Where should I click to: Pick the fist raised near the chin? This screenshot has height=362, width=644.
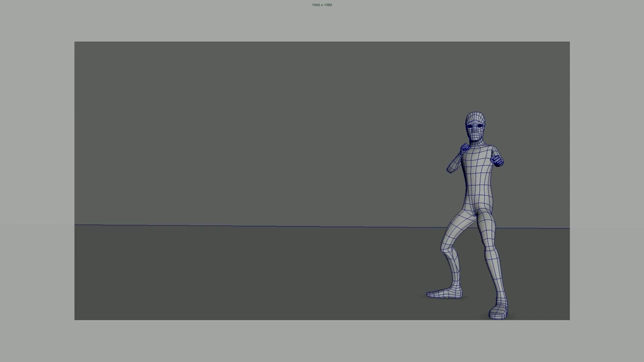pos(464,148)
